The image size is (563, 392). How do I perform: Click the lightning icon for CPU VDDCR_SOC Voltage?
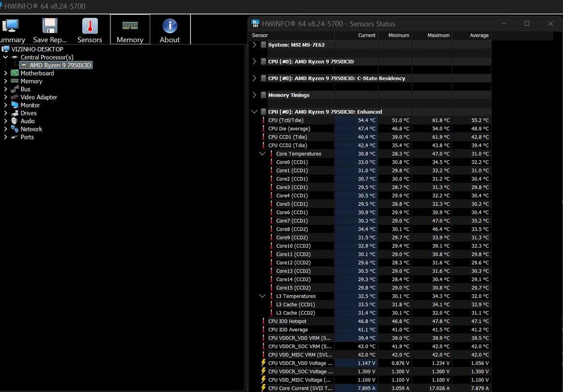point(263,371)
